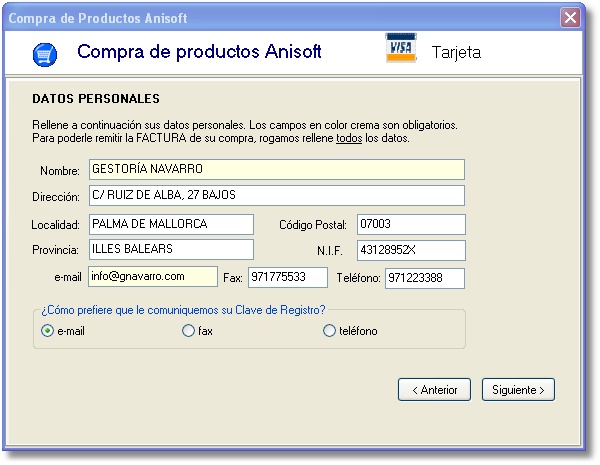Click the DATOS PERSONALES heading
Viewport: 600px width, 465px height.
(x=96, y=99)
